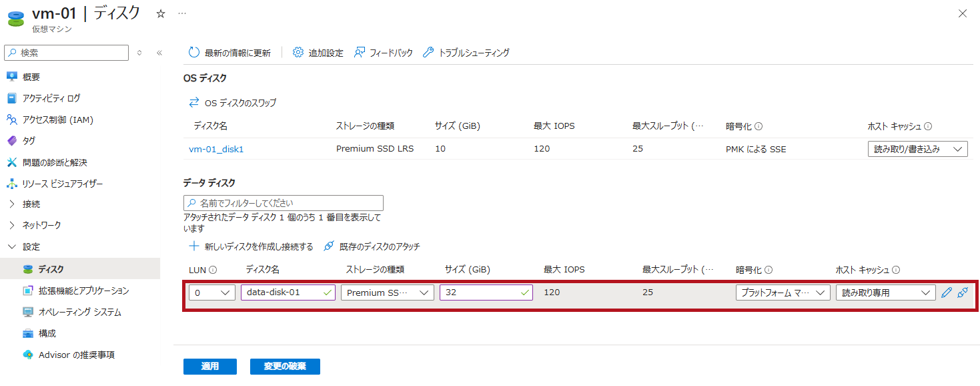Image resolution: width=980 pixels, height=386 pixels.
Task: Open the vm-01_disk1 disk link
Action: [216, 149]
